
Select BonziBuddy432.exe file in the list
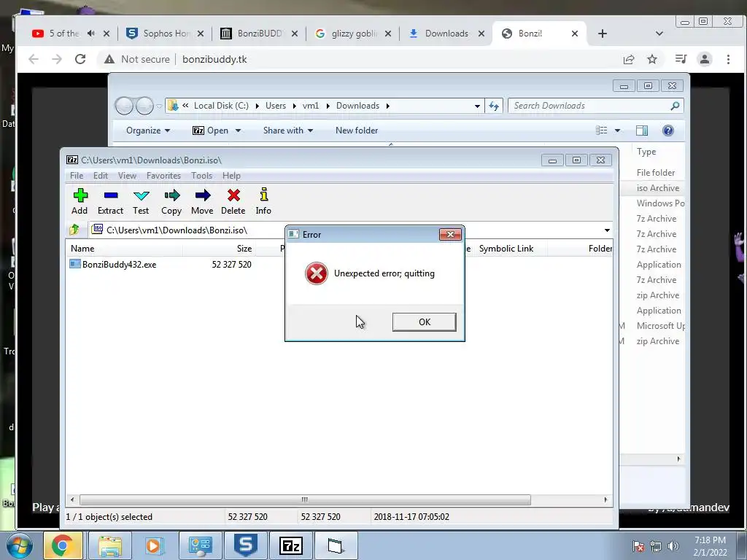tap(113, 264)
